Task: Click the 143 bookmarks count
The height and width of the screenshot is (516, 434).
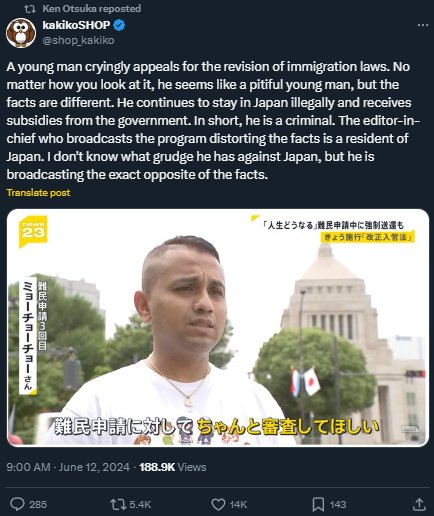Action: pos(337,504)
